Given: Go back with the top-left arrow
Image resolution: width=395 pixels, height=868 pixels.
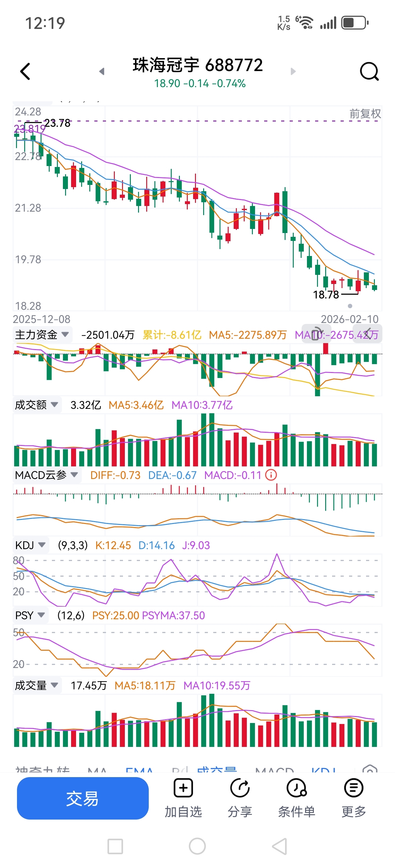Looking at the screenshot, I should 25,71.
